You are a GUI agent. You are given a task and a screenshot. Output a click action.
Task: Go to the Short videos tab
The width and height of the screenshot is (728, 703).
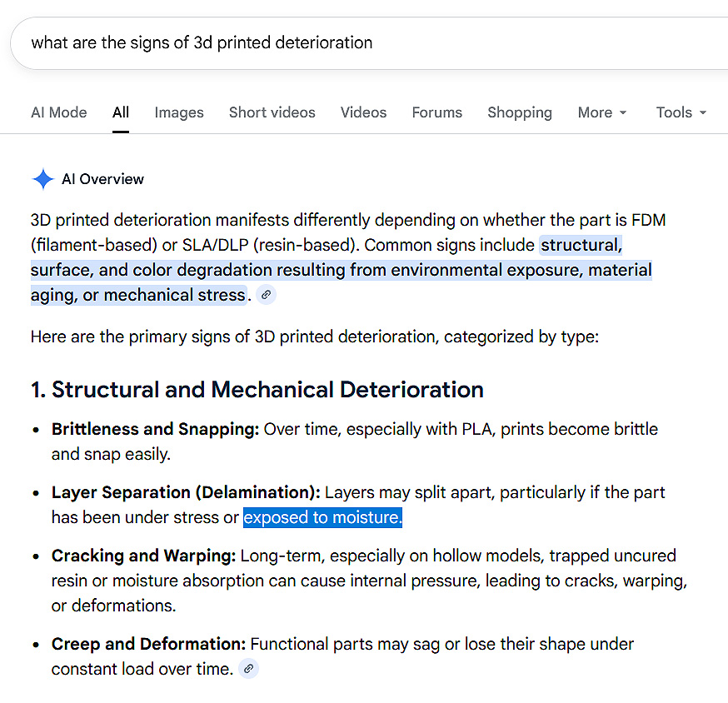272,112
